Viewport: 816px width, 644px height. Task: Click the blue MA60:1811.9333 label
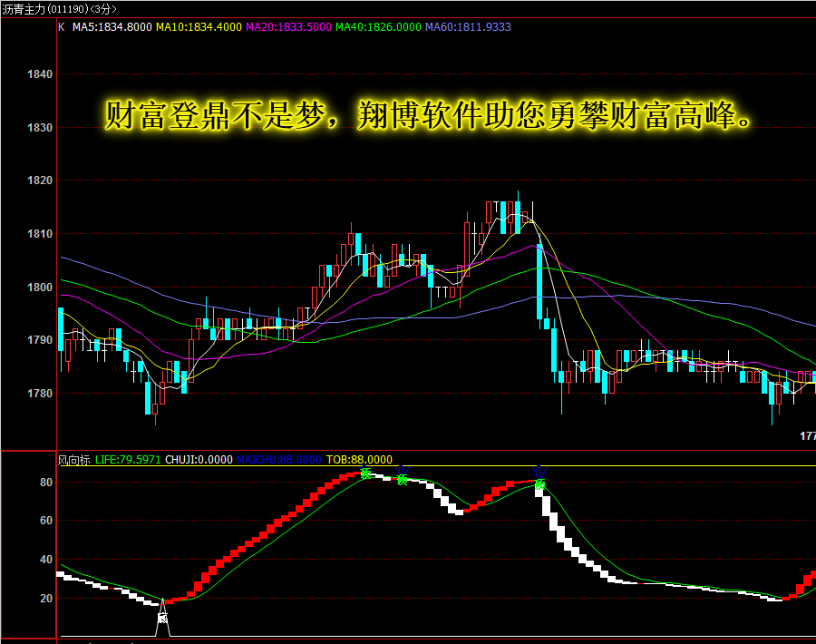pyautogui.click(x=468, y=27)
